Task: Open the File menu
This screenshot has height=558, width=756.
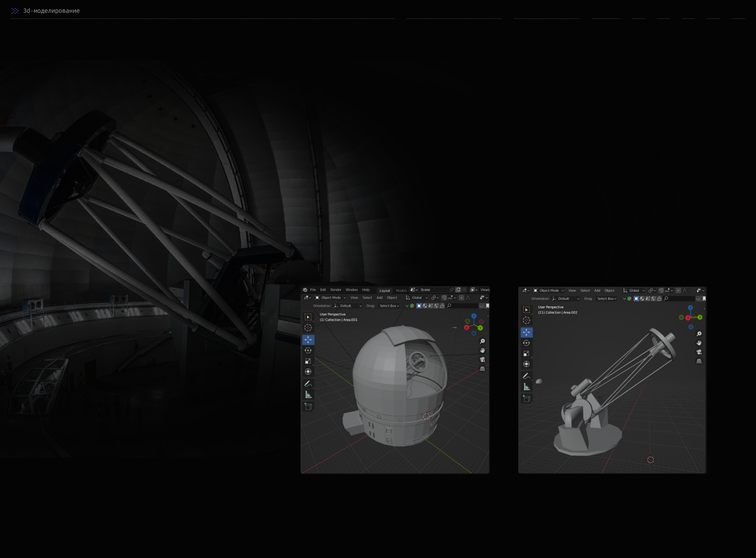Action: [x=313, y=290]
